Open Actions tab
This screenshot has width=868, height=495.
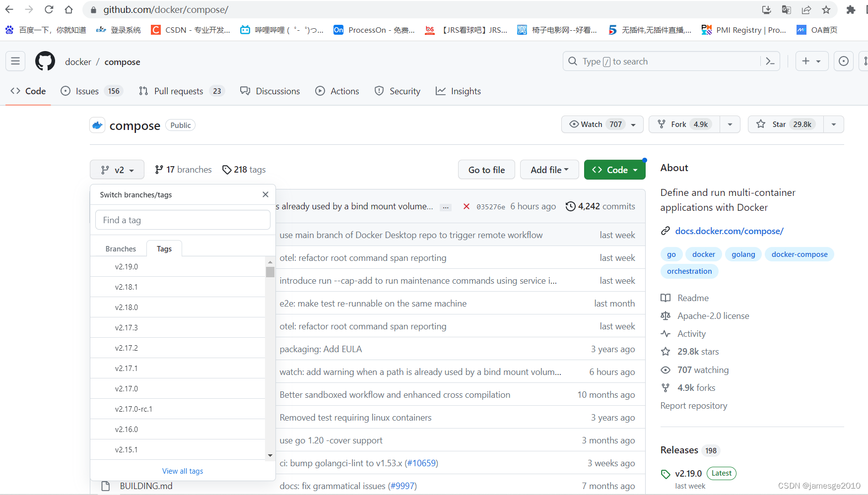[337, 91]
